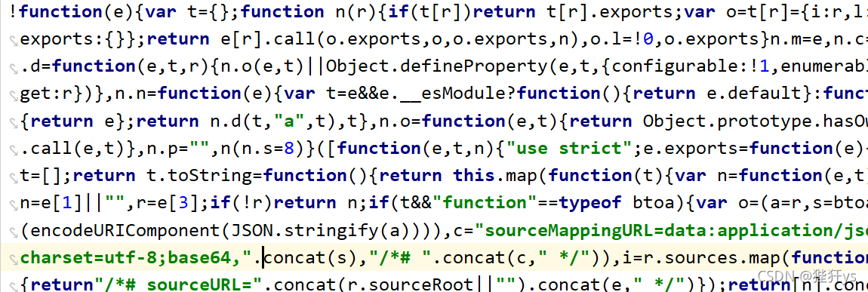Viewport: 868px width, 292px height.
Task: Click "e[1]" array access
Action: pyautogui.click(x=62, y=203)
